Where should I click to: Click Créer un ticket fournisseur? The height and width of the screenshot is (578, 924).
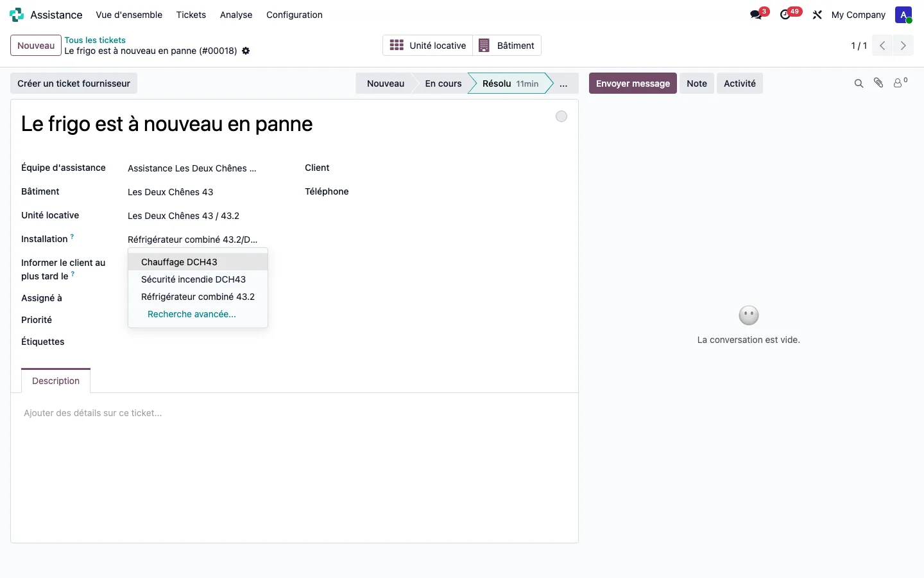[x=74, y=83]
